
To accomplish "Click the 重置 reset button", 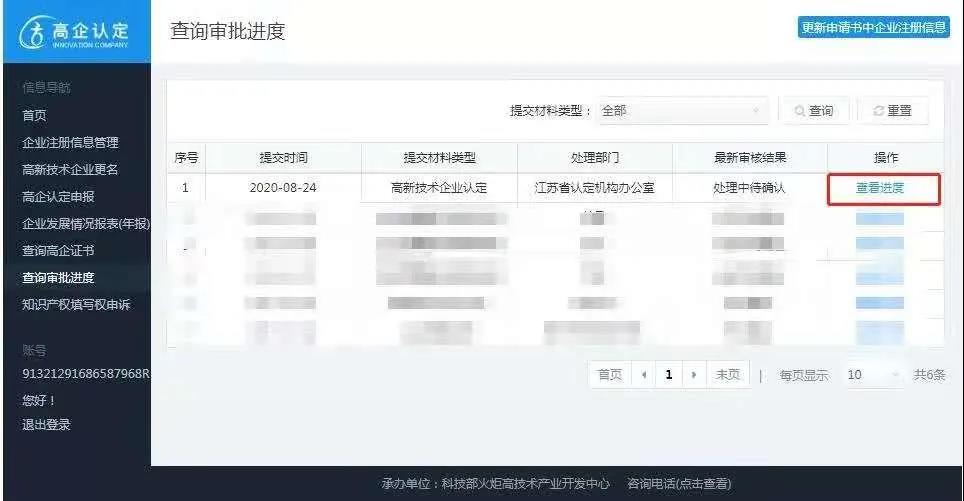I will 892,111.
